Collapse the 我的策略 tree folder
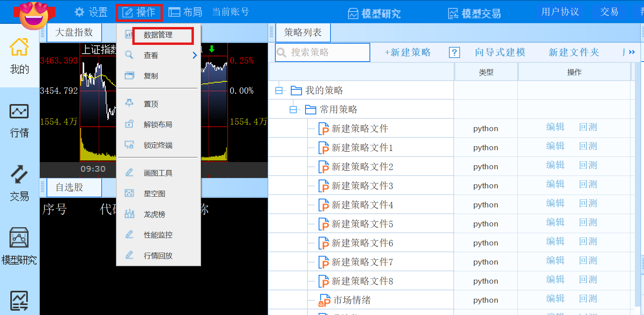The height and width of the screenshot is (315, 644). coord(279,91)
